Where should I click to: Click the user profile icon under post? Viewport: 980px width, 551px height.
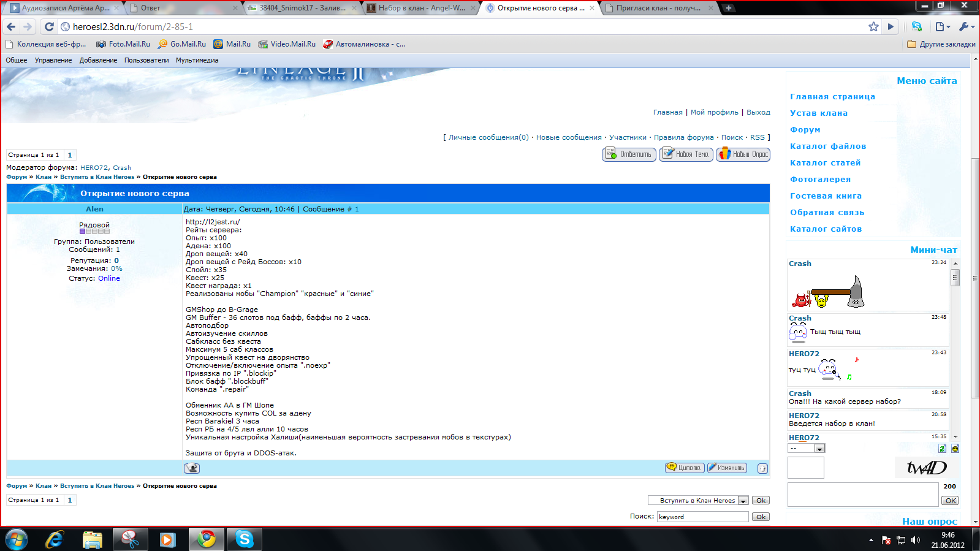[192, 468]
